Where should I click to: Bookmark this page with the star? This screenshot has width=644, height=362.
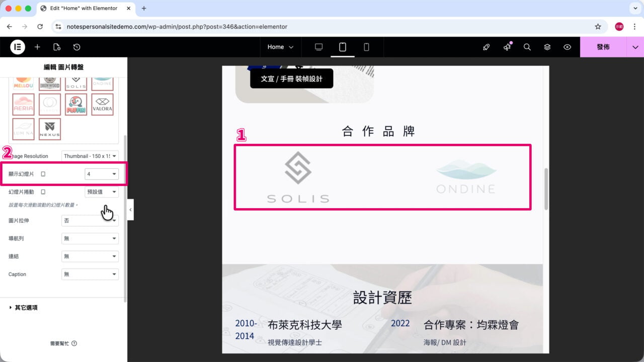pos(598,26)
